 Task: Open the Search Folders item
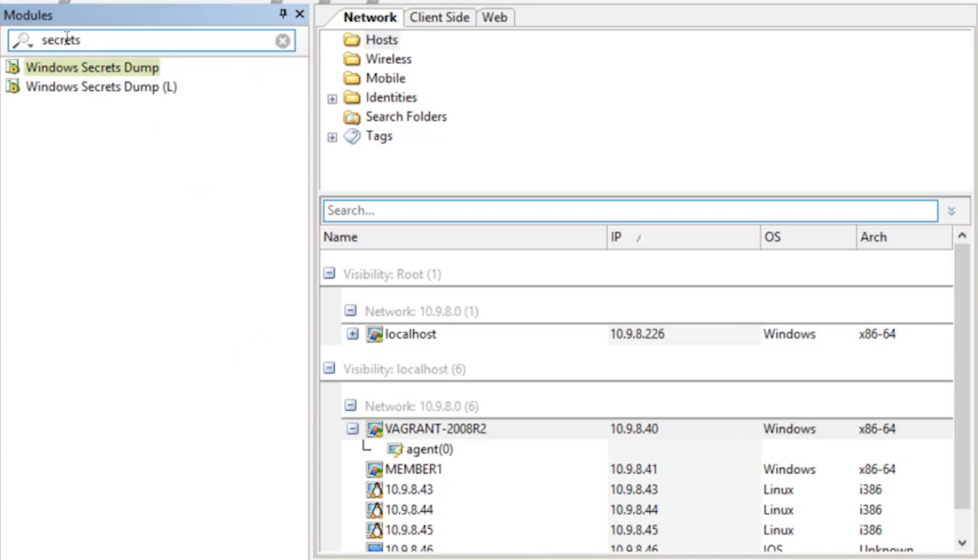click(x=405, y=117)
